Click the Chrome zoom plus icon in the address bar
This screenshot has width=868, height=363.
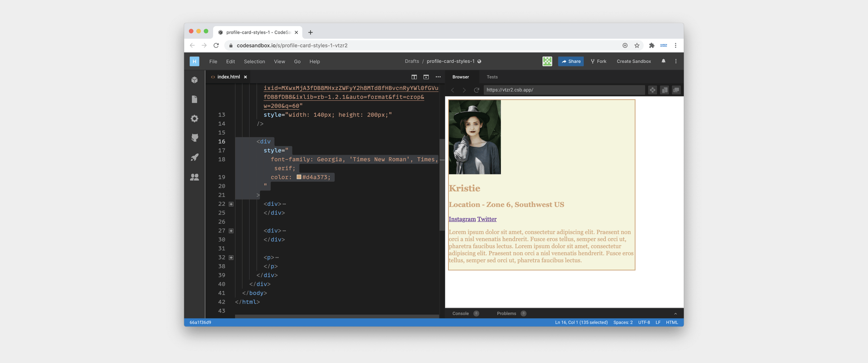[x=625, y=45]
